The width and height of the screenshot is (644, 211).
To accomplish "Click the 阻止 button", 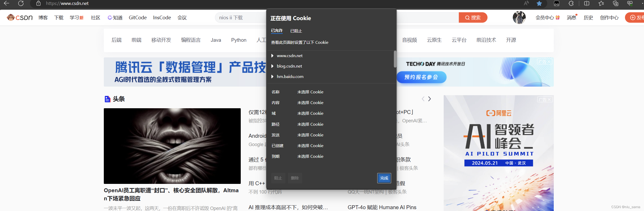I will (278, 178).
